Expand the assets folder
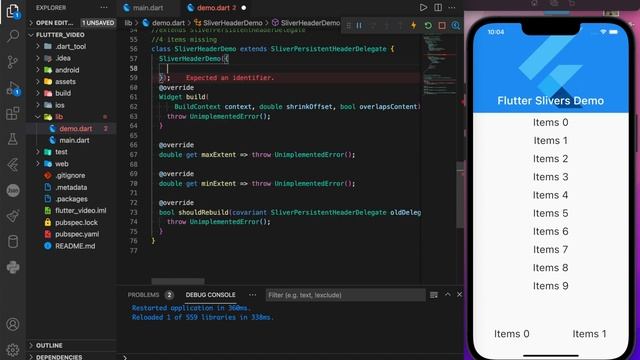This screenshot has width=640, height=360. click(72, 82)
